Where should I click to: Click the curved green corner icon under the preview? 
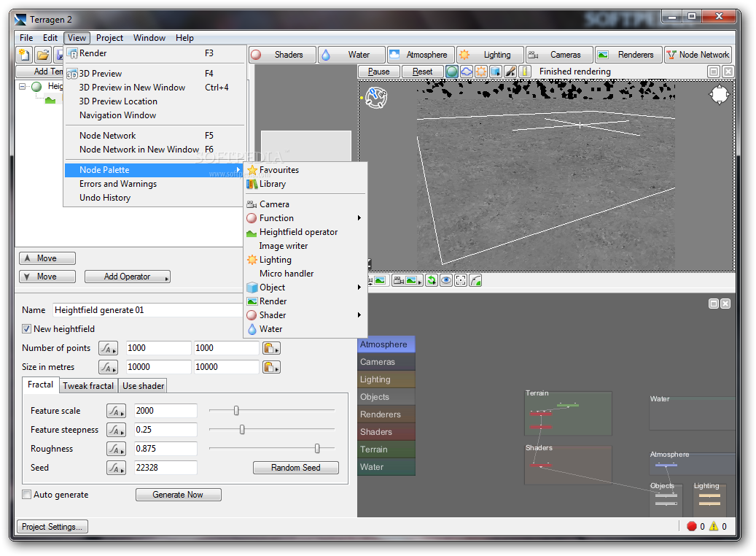pyautogui.click(x=475, y=280)
